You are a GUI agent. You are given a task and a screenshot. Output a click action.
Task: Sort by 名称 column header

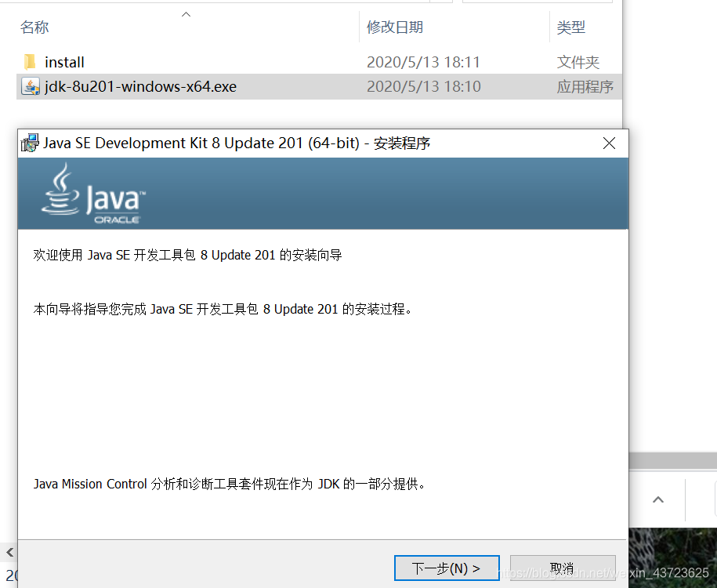(x=34, y=27)
